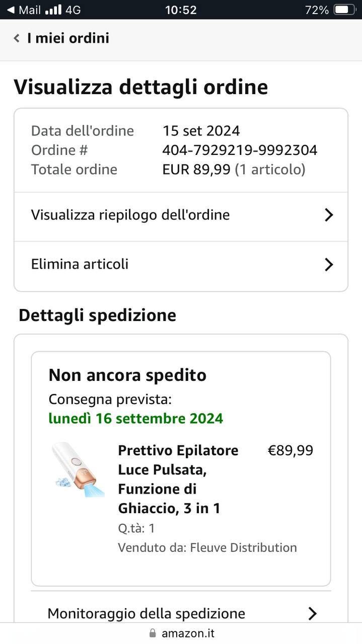Open Visualizza riepilogo dell'ordine row
The height and width of the screenshot is (644, 362).
coord(181,216)
